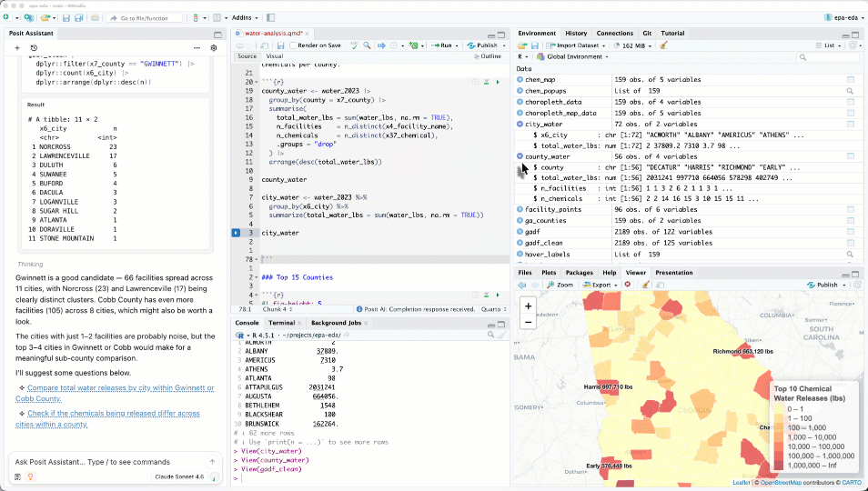Click breakpoint marker next to city_water line
The width and height of the screenshot is (868, 491).
[236, 233]
